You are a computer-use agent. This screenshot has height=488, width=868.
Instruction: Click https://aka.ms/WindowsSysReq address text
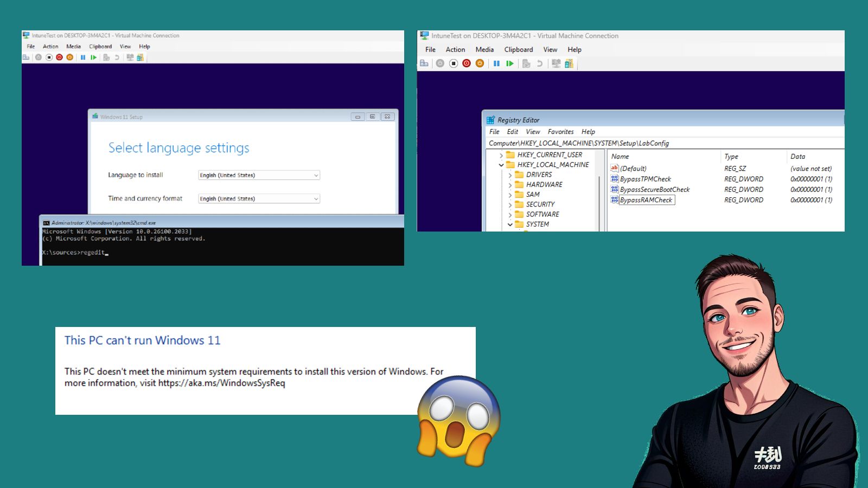(x=221, y=383)
